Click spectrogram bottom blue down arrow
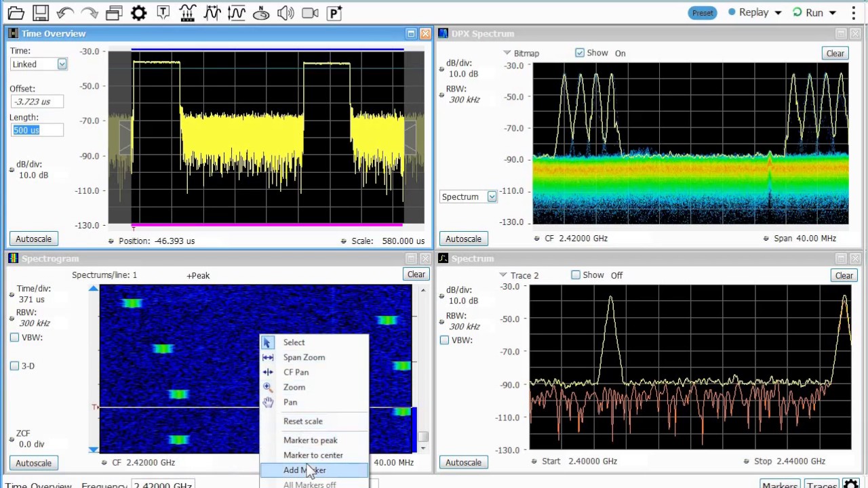This screenshot has width=868, height=488. [x=94, y=449]
